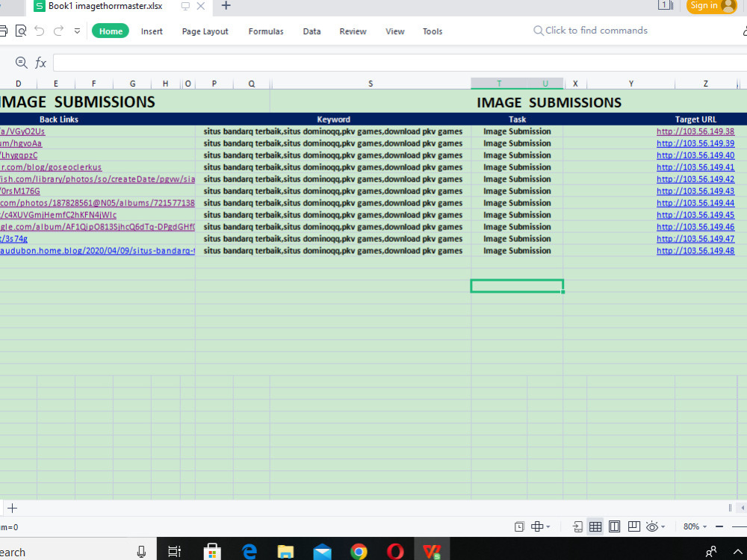The image size is (747, 560).
Task: Click the window count icon near Sign in
Action: (666, 5)
